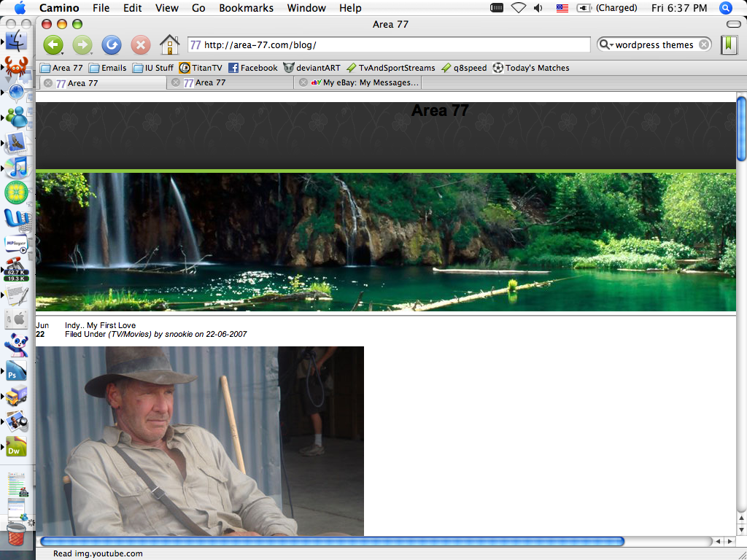This screenshot has width=747, height=560.
Task: Open the Window menu
Action: click(x=306, y=7)
